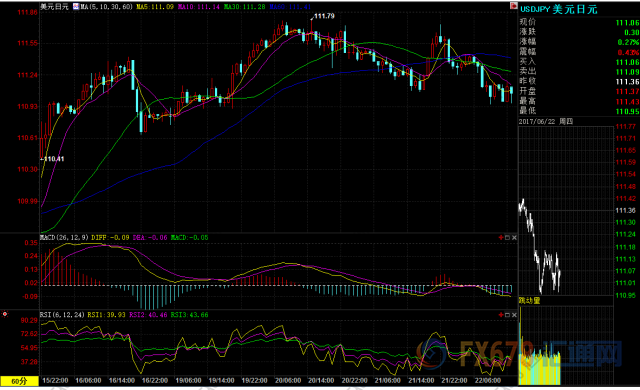Click the small indicator icon before MA(5,10,30,60)

[x=76, y=7]
